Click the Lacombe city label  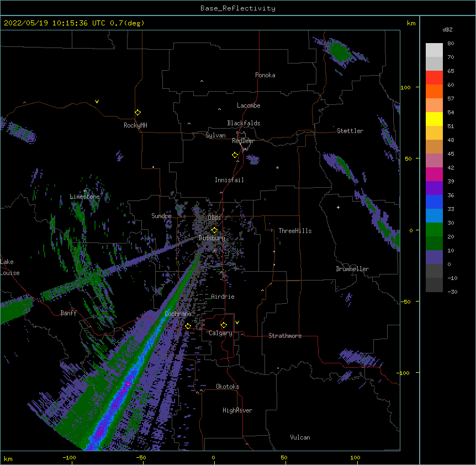click(248, 105)
